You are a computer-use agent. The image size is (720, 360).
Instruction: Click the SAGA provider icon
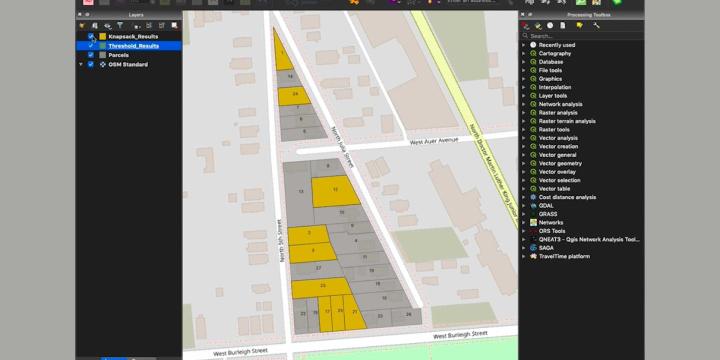click(x=533, y=248)
